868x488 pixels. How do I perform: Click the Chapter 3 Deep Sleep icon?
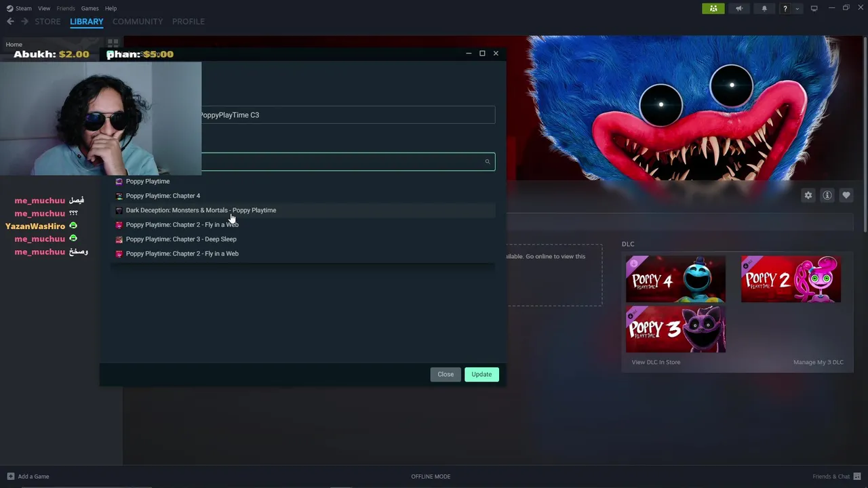(119, 239)
